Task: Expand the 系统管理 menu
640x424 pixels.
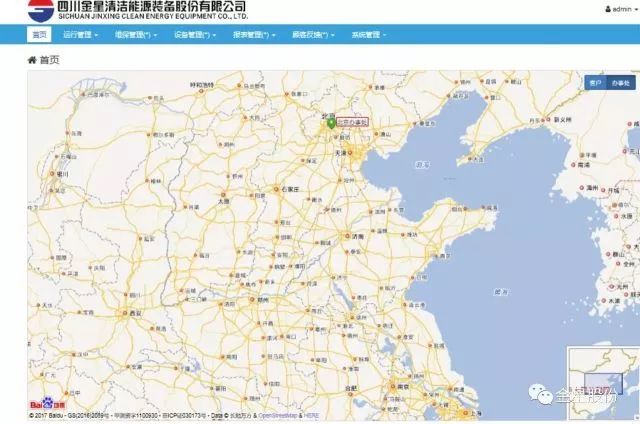Action: 369,35
